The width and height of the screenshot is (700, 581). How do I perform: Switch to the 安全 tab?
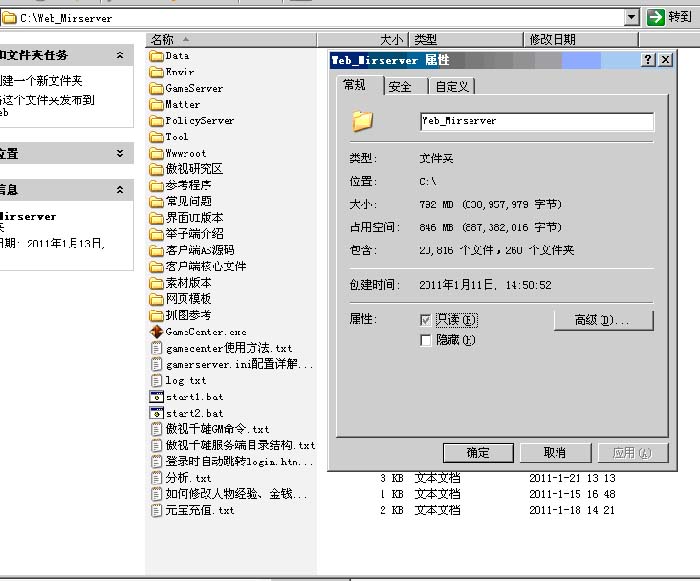(x=400, y=87)
